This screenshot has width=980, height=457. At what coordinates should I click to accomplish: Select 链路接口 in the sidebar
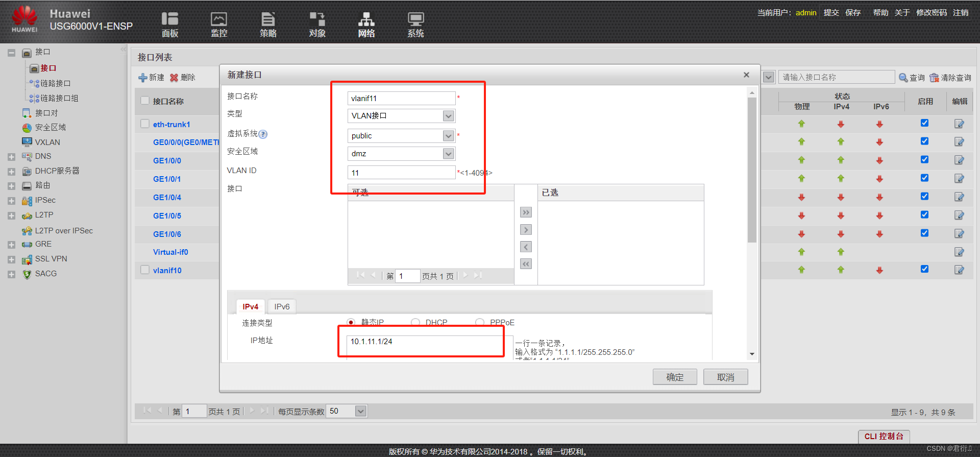pyautogui.click(x=56, y=83)
